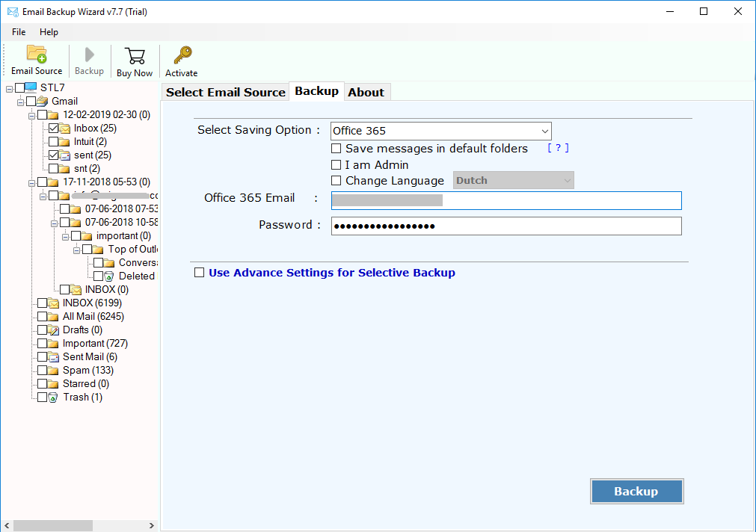Image resolution: width=756 pixels, height=532 pixels.
Task: Click the 12-02-2019 02-30 folder icon
Action: click(x=54, y=114)
